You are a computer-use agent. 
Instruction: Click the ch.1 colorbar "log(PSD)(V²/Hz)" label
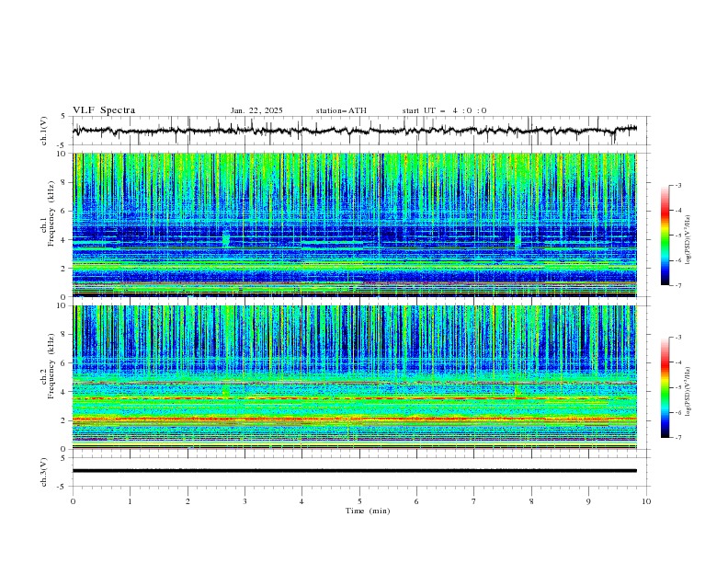[x=688, y=240]
